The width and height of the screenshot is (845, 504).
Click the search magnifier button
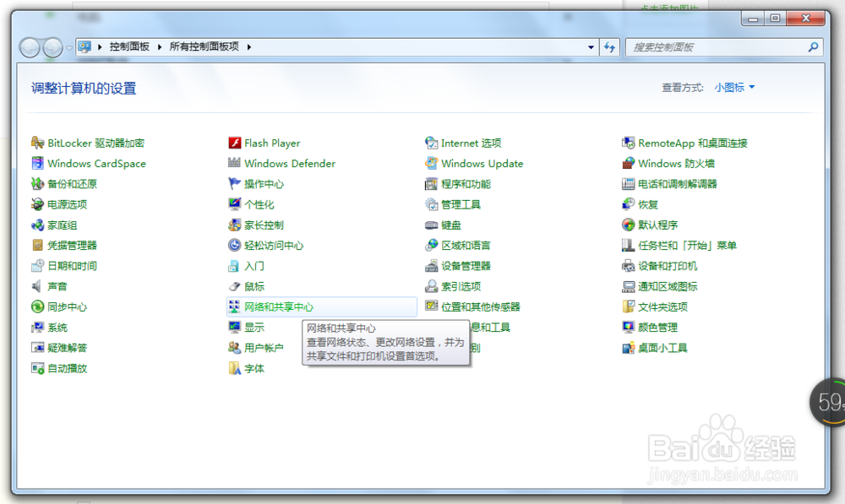point(813,46)
